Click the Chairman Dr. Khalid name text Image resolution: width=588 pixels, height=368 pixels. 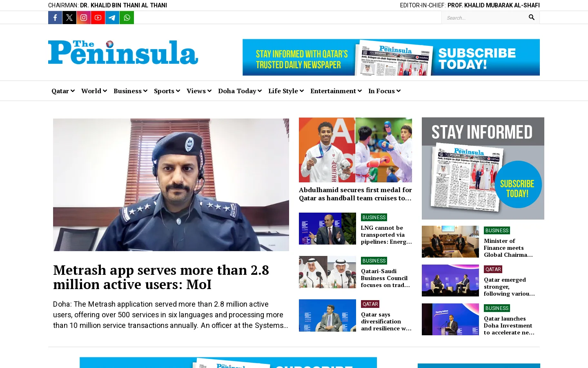click(123, 5)
